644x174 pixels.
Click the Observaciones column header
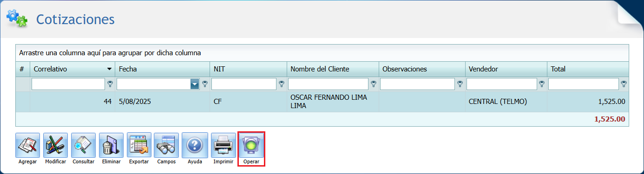click(422, 69)
